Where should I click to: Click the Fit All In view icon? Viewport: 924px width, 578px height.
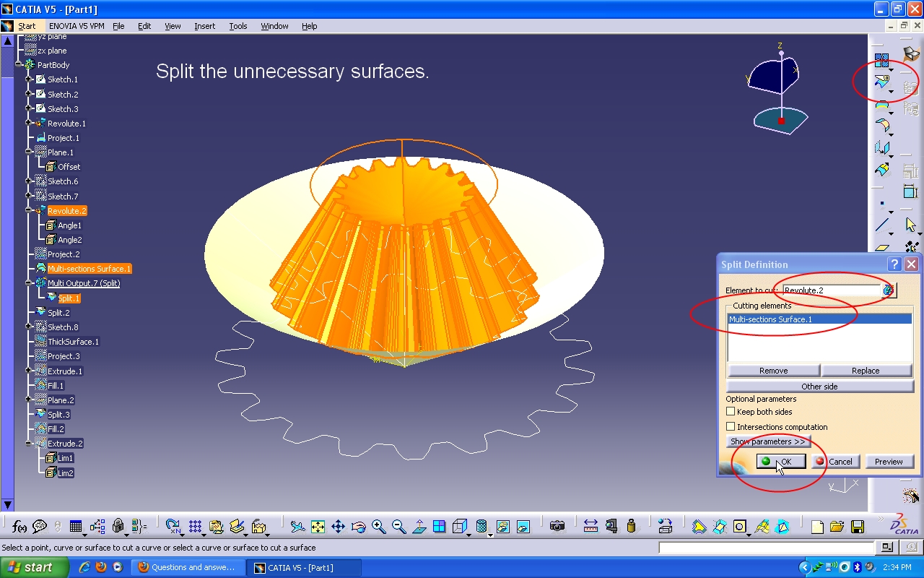318,527
